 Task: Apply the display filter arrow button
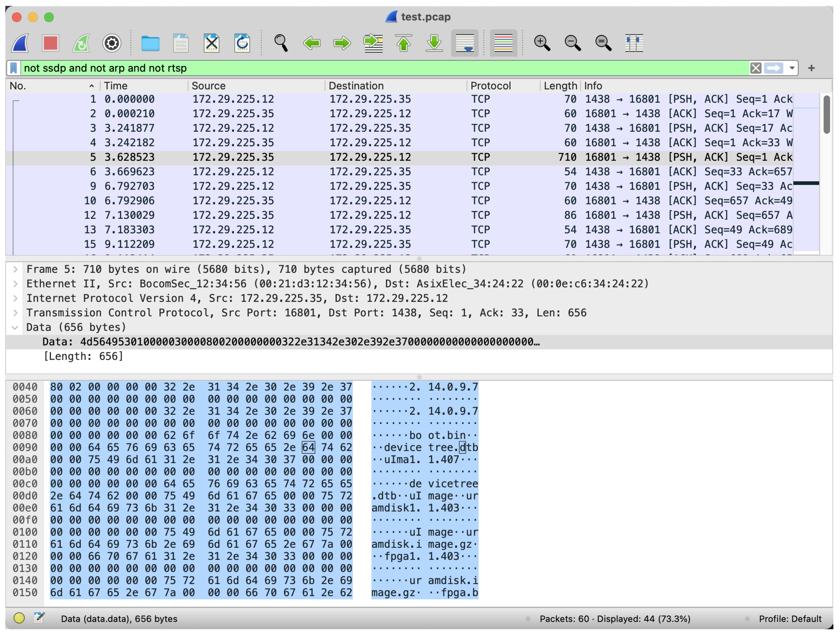pos(773,68)
